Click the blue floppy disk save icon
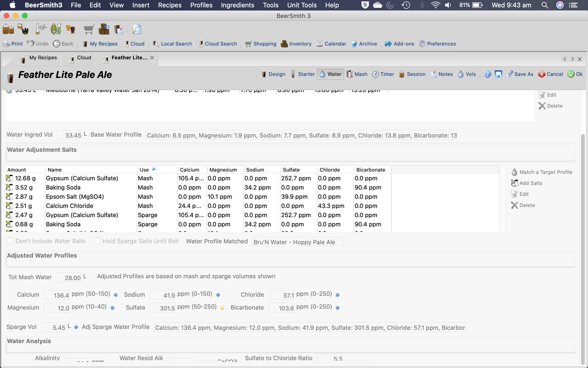The width and height of the screenshot is (588, 368). click(x=498, y=74)
